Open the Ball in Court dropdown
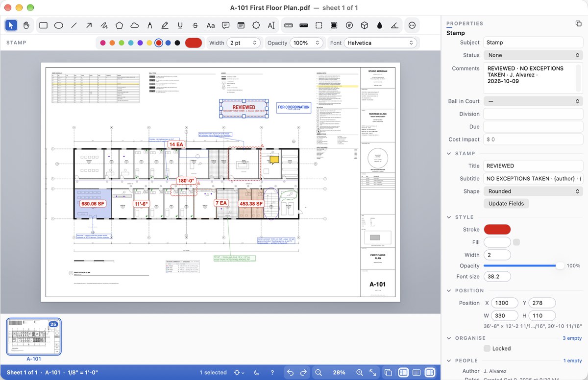This screenshot has height=380, width=588. point(533,101)
